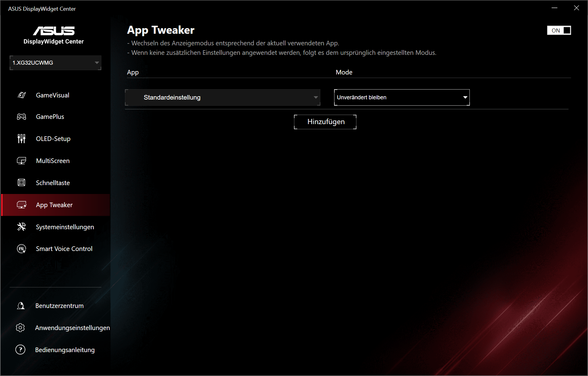This screenshot has height=376, width=588.
Task: Open Bedienungsanleitung text link
Action: 65,350
